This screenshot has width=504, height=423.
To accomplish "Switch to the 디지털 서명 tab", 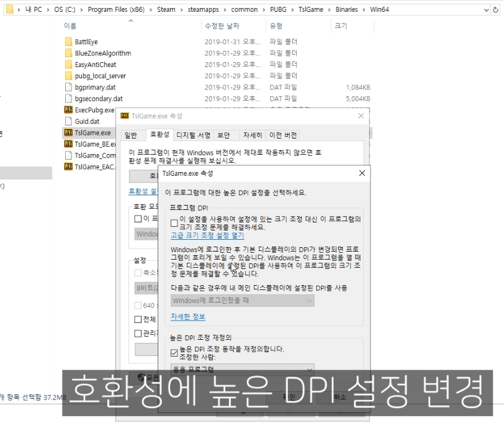I will pyautogui.click(x=194, y=135).
